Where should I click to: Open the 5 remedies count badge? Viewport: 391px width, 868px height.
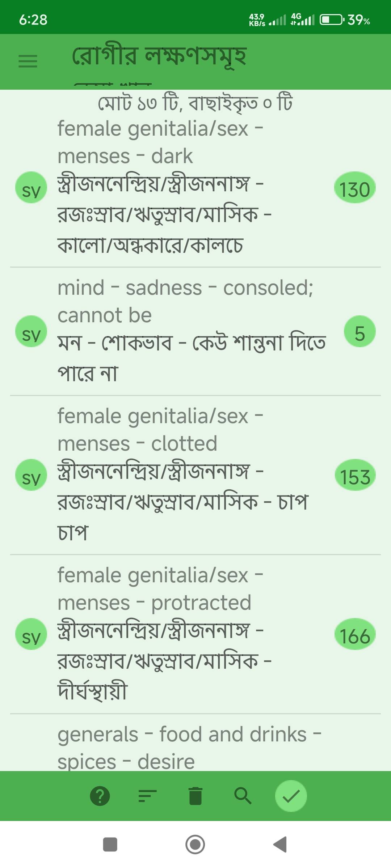click(x=360, y=331)
